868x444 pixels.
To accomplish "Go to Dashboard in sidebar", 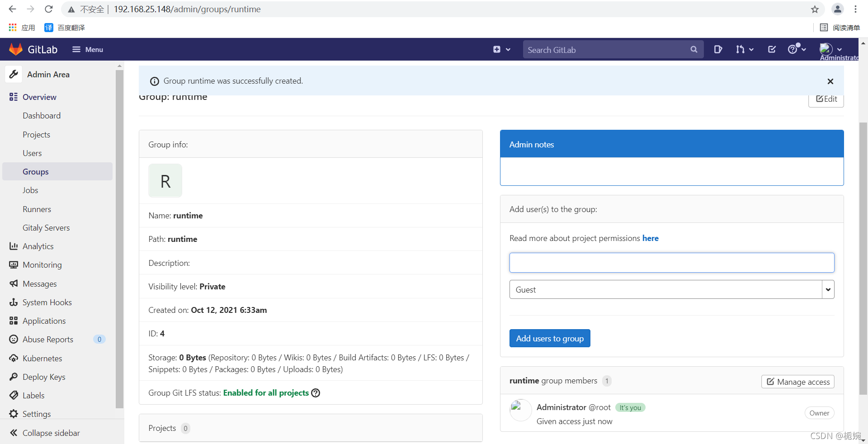I will (x=42, y=116).
